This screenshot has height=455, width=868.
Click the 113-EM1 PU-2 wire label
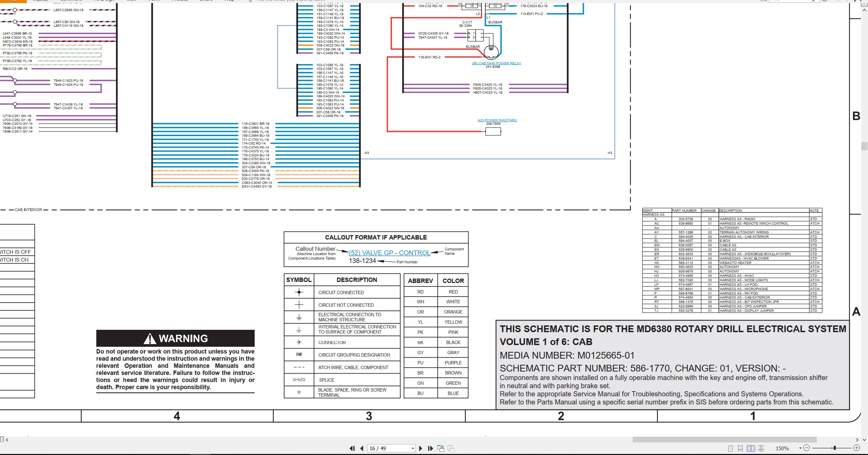tap(531, 14)
